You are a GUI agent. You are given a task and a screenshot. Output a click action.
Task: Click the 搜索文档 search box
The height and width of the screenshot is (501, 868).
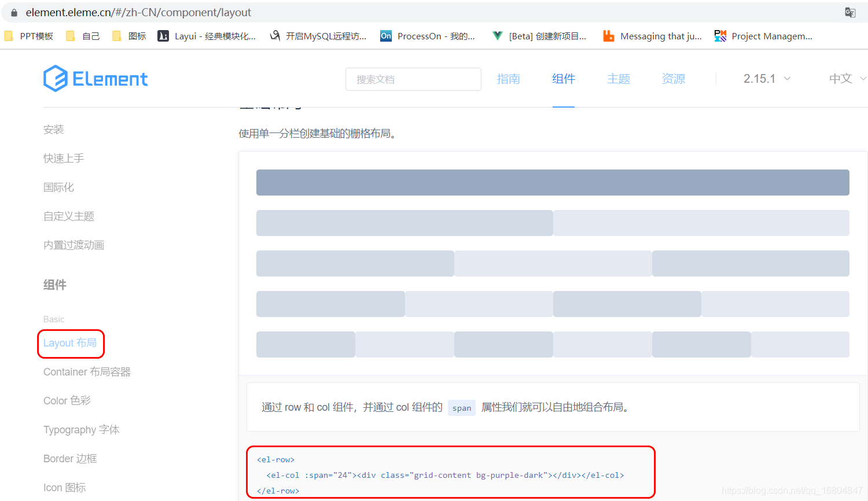point(413,79)
